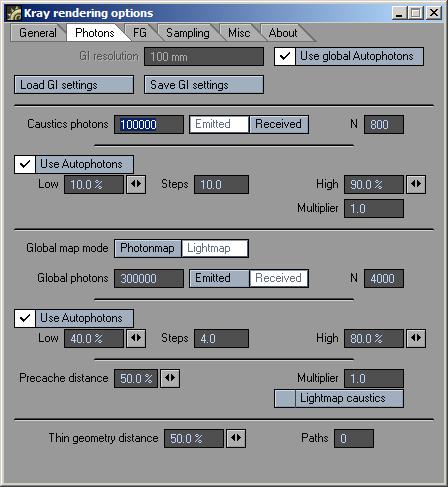Click the Paths field showing 0

click(354, 438)
